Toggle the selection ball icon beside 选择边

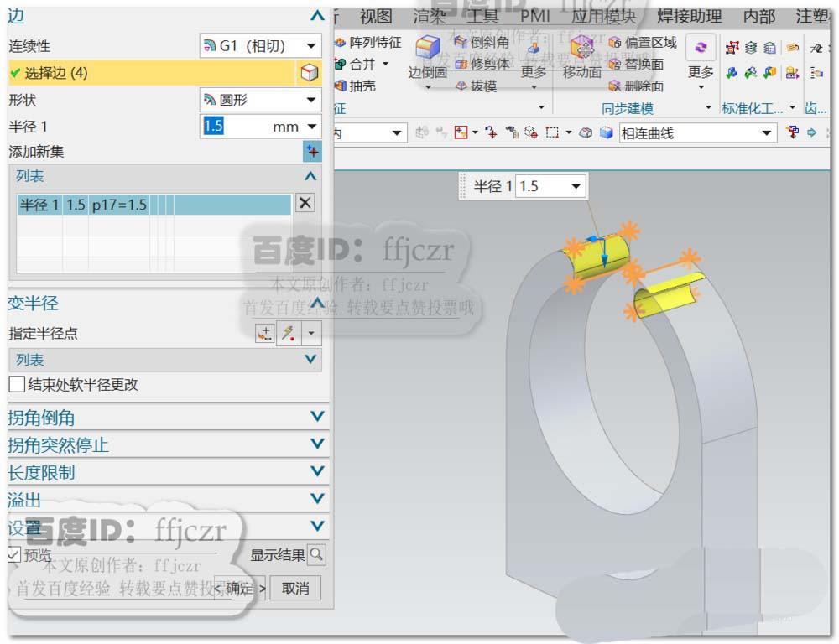tap(309, 73)
